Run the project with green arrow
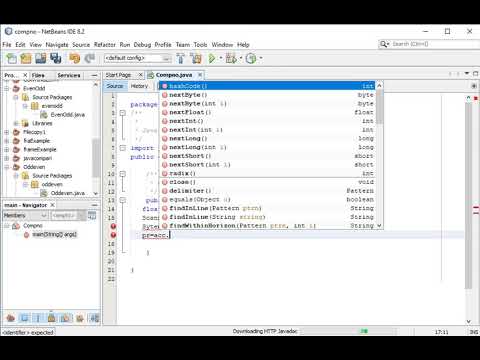 (212, 58)
